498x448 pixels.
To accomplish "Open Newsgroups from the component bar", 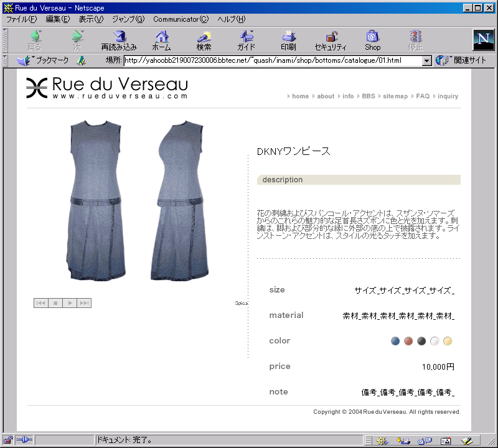I will [425, 441].
